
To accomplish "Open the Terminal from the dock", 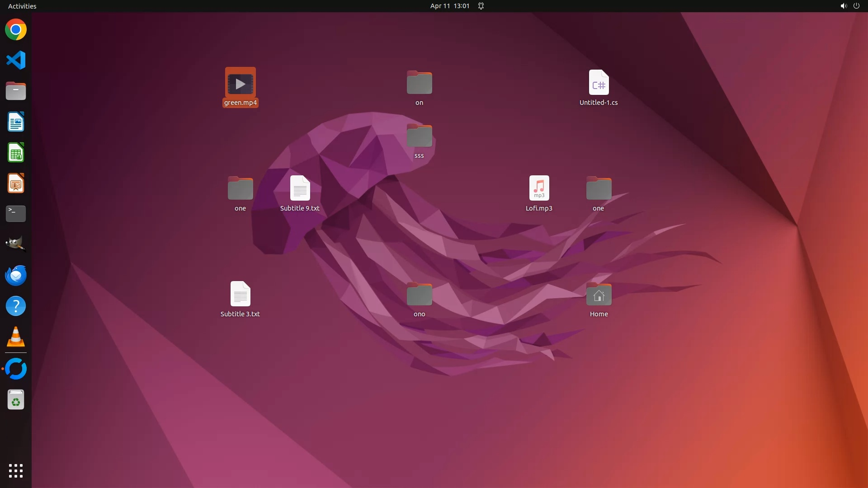I will coord(16,214).
